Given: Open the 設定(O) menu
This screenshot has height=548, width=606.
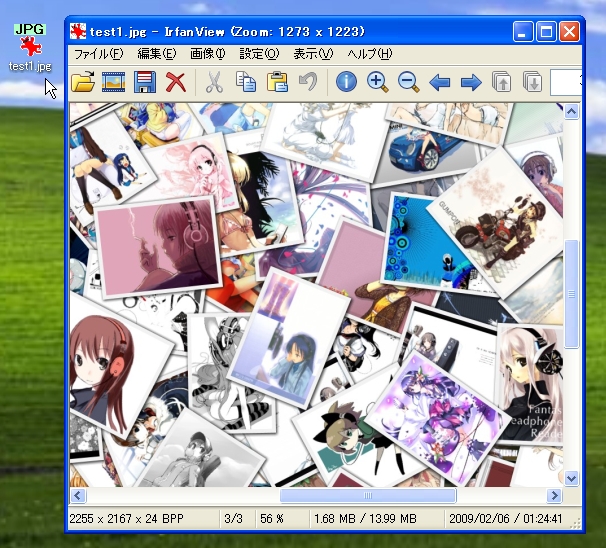Looking at the screenshot, I should 259,54.
